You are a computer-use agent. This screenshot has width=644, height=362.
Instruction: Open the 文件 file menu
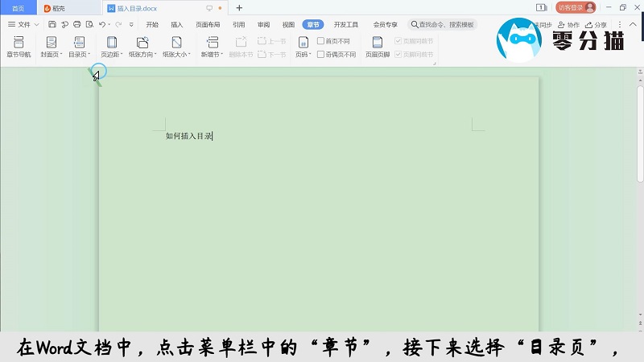coord(23,25)
